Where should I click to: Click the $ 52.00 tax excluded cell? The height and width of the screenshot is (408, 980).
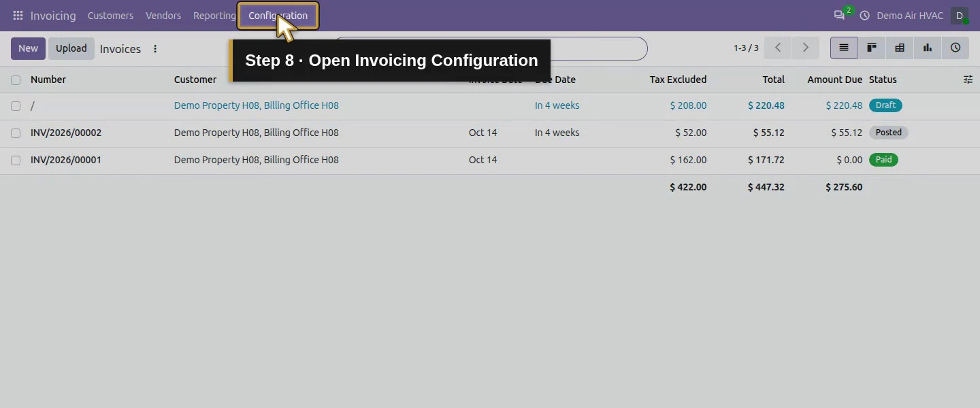point(691,133)
